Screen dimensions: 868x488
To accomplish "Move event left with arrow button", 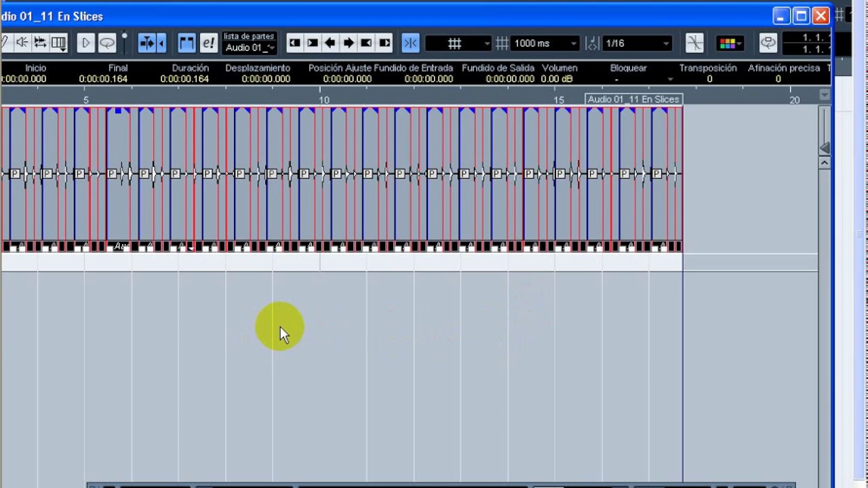I will coord(330,43).
